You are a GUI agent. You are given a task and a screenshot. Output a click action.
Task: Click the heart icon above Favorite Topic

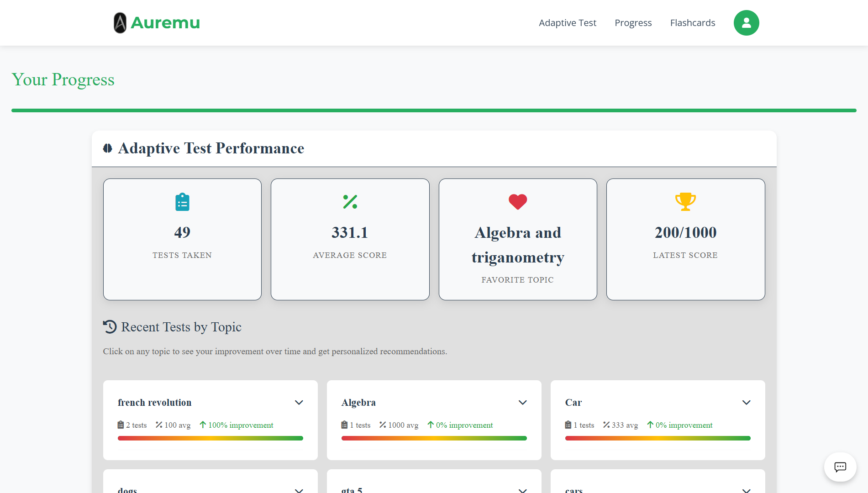pos(518,202)
